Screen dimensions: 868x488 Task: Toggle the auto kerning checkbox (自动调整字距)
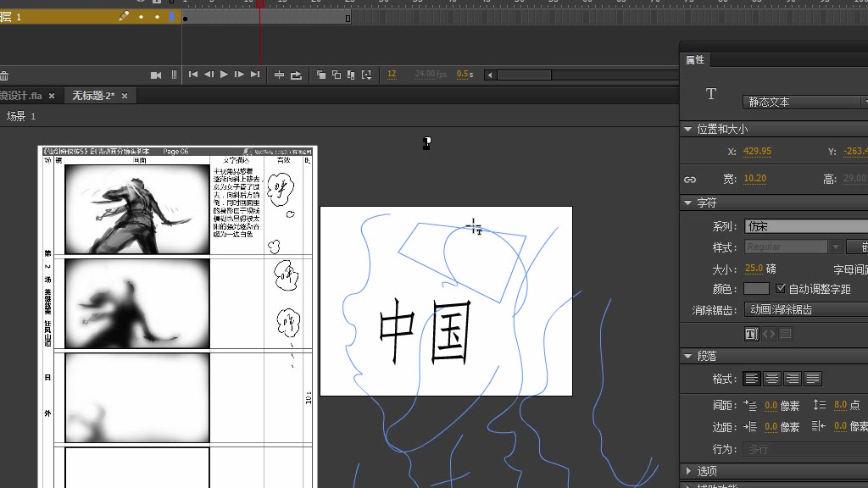tap(781, 289)
